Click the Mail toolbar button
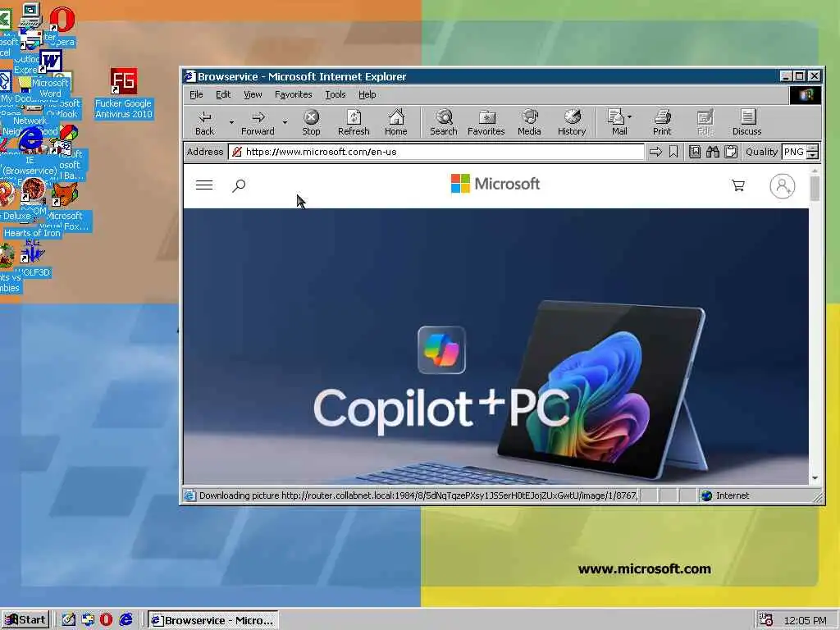840x630 pixels. (617, 123)
